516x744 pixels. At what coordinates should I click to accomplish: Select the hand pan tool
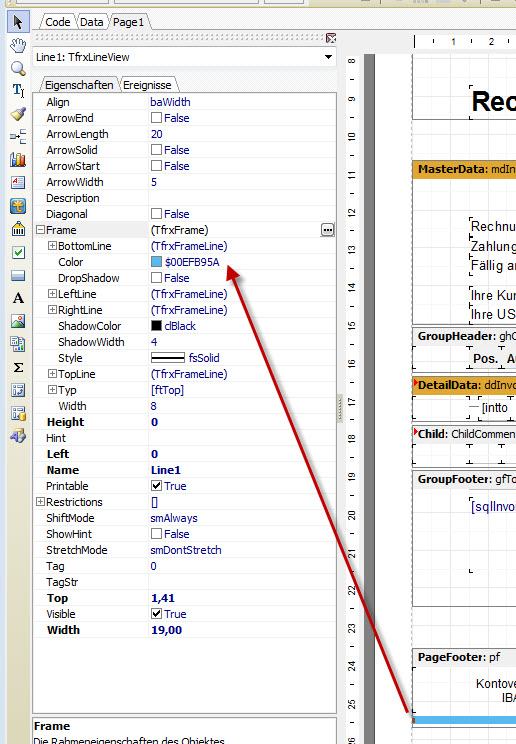[18, 46]
